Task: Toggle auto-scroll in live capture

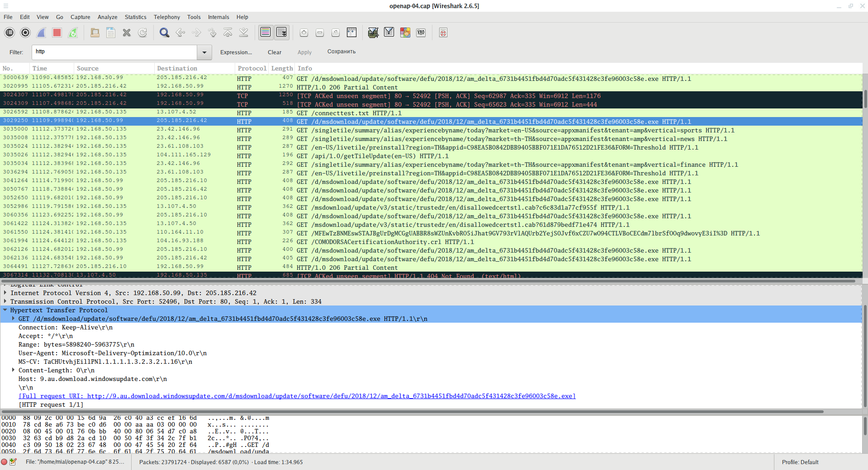Action: point(281,33)
